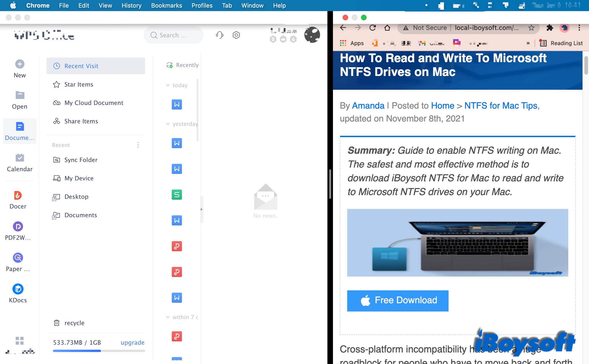Open the green spreadsheet file icon

coord(177,195)
